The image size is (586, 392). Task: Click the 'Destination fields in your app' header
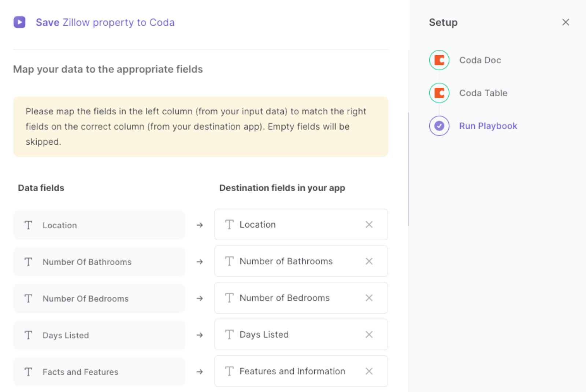[282, 188]
